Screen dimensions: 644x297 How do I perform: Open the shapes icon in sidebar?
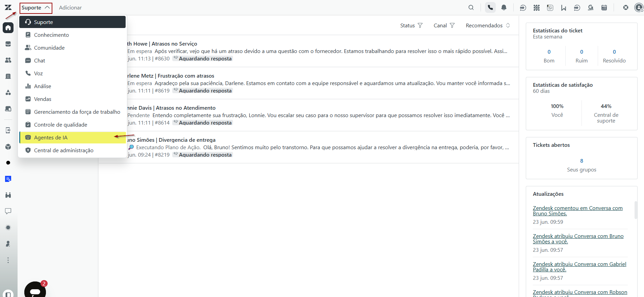point(8,92)
